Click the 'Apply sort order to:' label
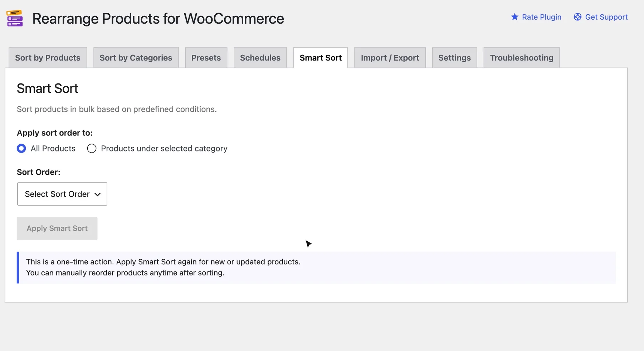The height and width of the screenshot is (351, 644). coord(55,133)
